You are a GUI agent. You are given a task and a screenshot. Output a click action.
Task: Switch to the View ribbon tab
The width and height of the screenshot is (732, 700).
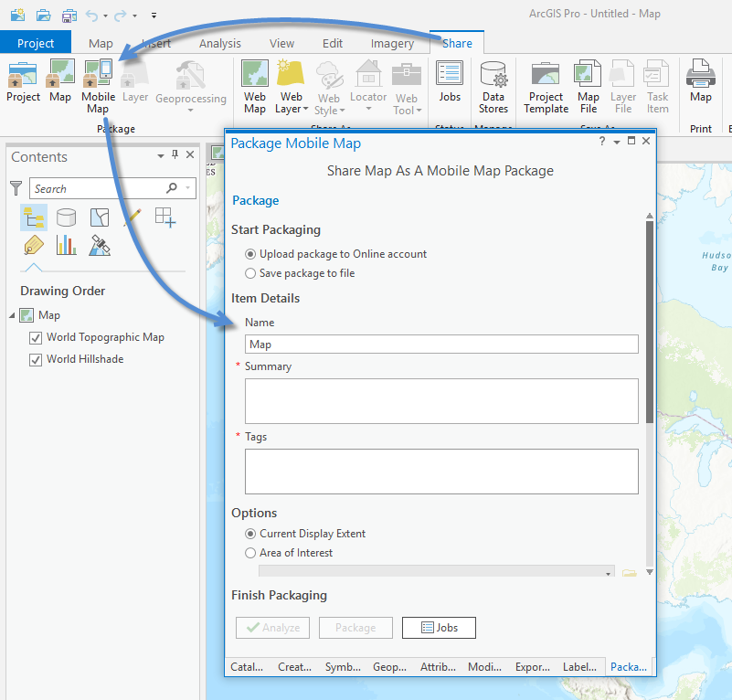pos(281,44)
